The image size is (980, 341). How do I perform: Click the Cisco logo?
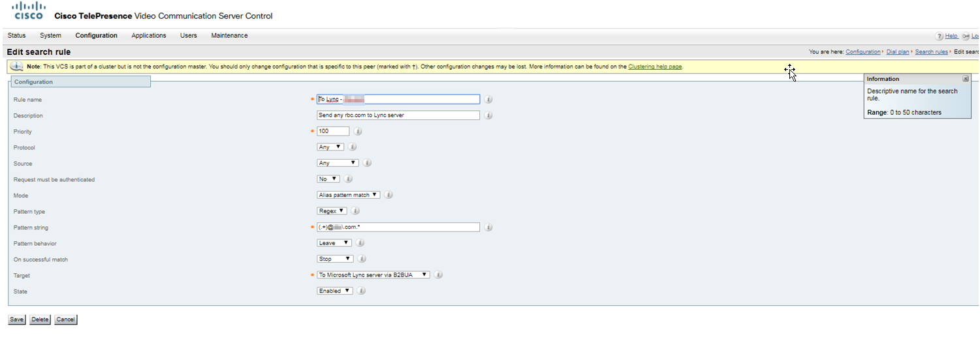coord(29,10)
